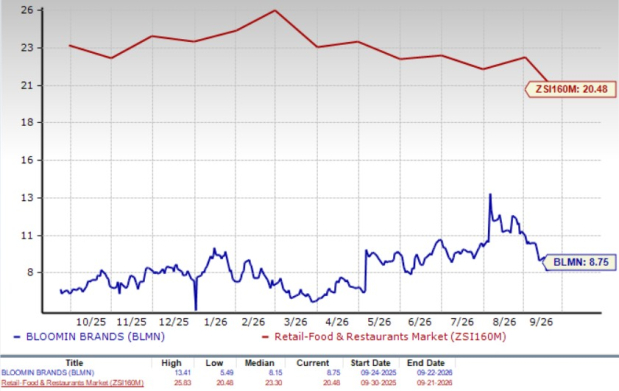Click the 9/26 x-axis label
This screenshot has width=619, height=391.
(541, 322)
